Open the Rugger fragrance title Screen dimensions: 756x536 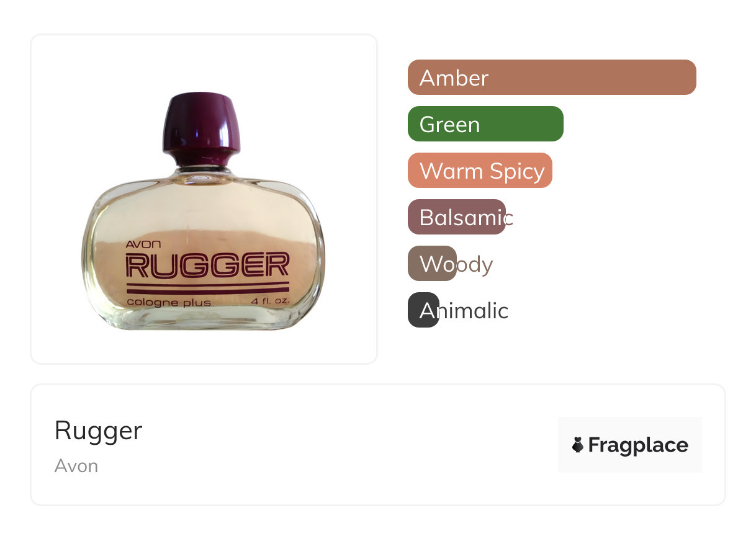tap(98, 431)
